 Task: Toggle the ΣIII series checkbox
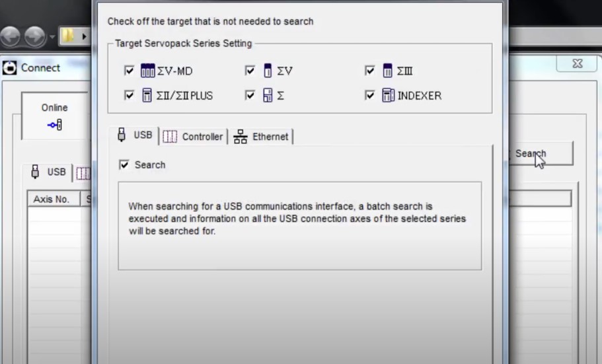point(370,71)
